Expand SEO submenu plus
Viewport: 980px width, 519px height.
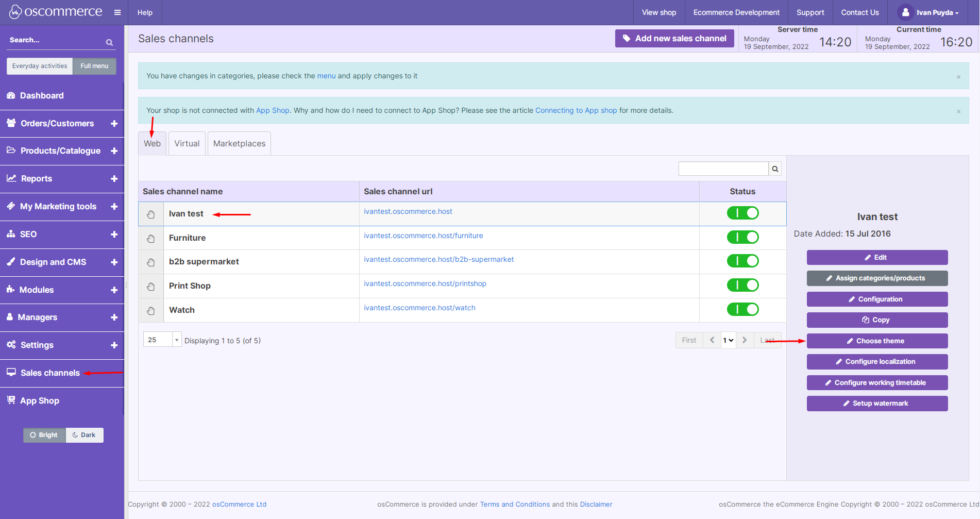pyautogui.click(x=114, y=235)
